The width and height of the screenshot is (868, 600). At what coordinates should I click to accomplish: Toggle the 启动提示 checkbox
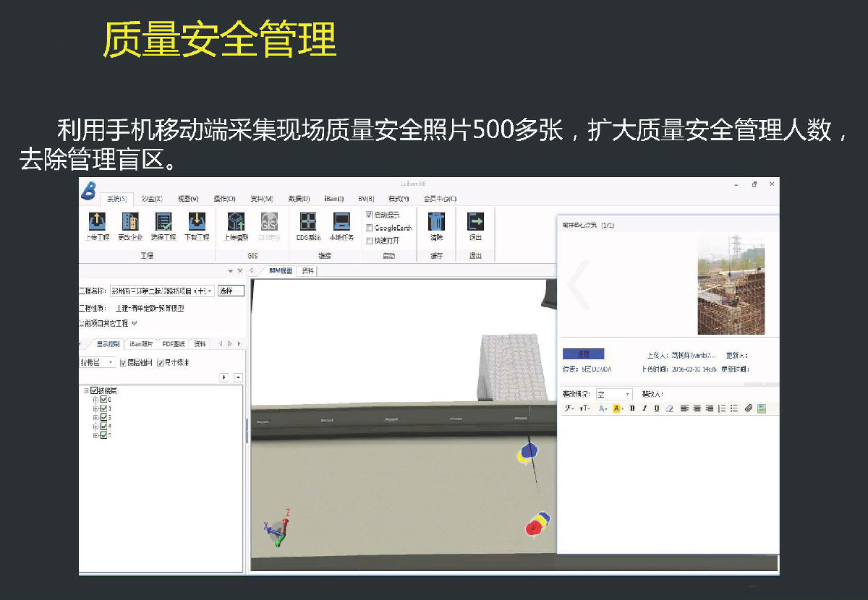[x=370, y=215]
